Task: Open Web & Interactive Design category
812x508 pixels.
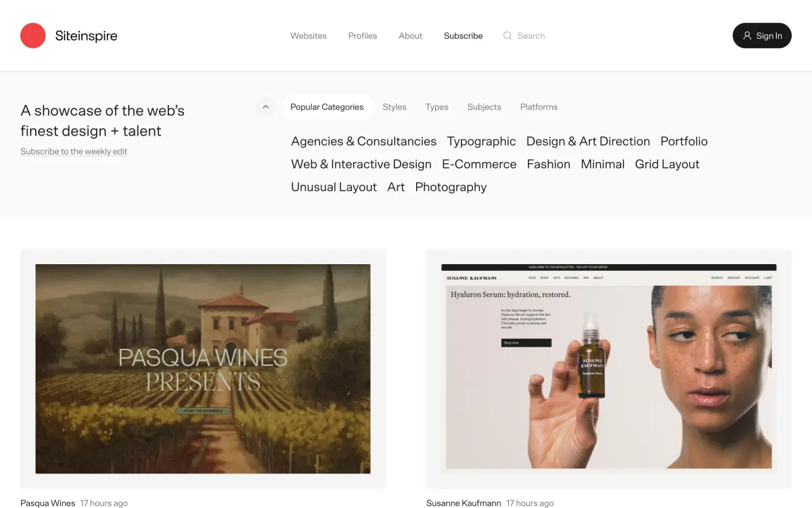Action: pos(361,165)
